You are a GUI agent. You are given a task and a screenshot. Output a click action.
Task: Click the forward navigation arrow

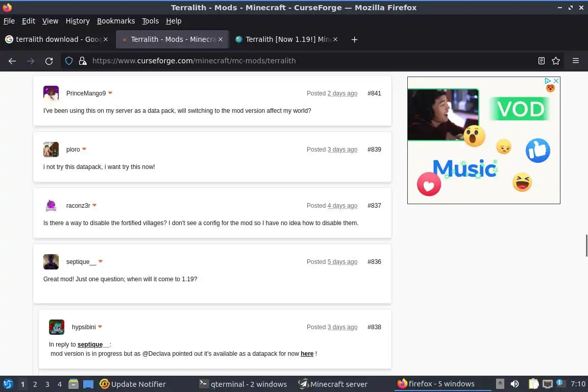point(31,61)
